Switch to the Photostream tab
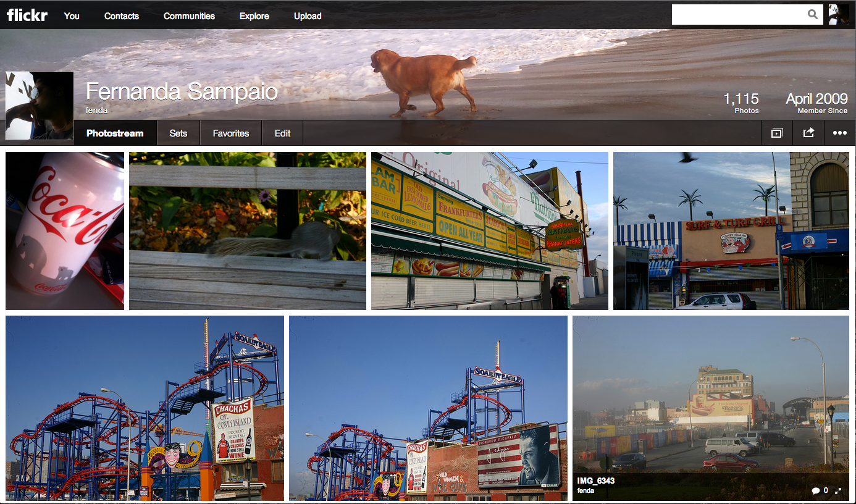 coord(115,133)
